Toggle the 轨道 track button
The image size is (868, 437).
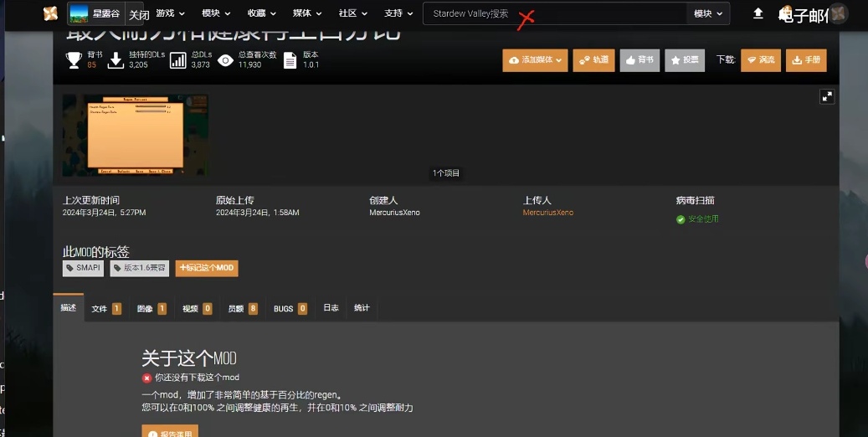pos(593,60)
